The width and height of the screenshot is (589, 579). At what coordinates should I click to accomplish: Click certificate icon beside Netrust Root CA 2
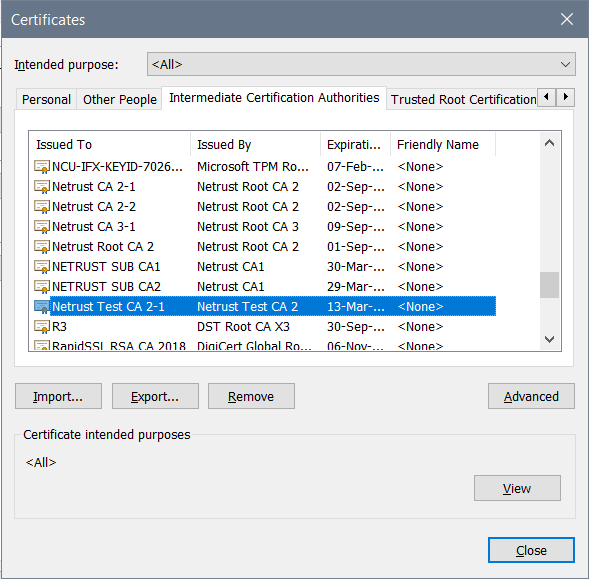pos(42,246)
